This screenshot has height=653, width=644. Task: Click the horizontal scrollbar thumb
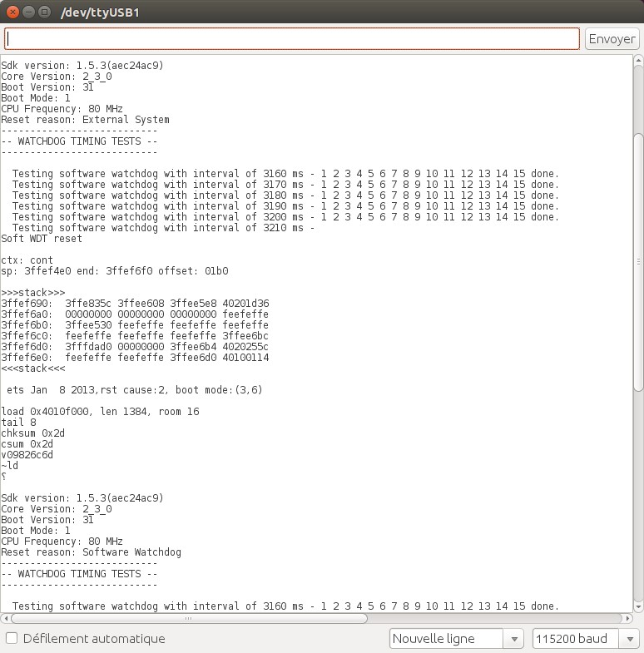(190, 619)
